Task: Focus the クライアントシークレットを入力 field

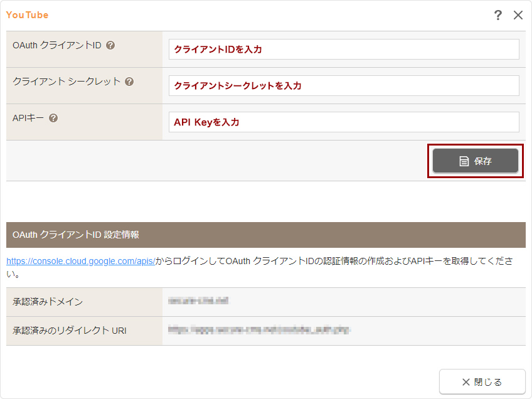Action: (344, 85)
